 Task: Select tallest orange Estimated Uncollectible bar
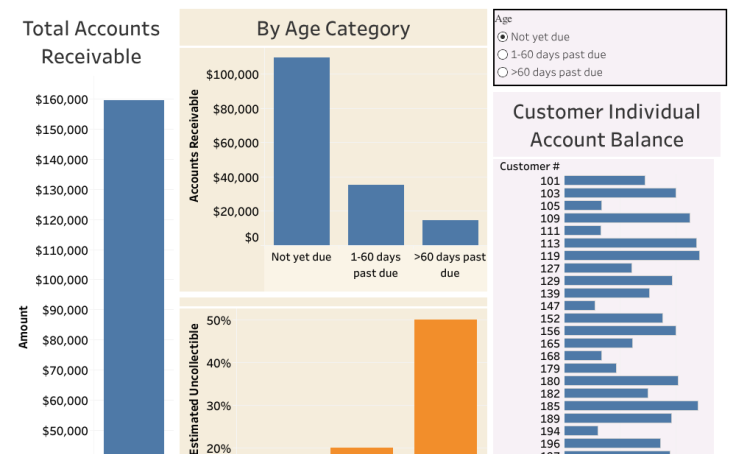click(x=446, y=385)
